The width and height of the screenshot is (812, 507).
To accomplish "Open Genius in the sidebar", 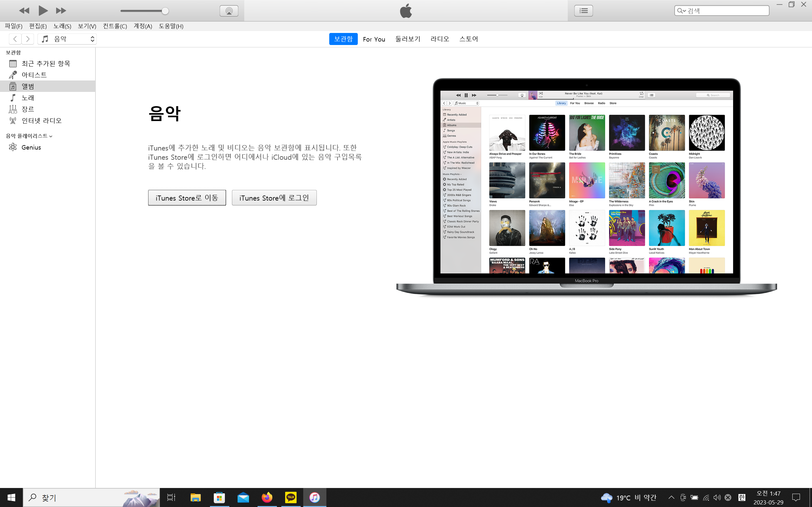I will [31, 147].
